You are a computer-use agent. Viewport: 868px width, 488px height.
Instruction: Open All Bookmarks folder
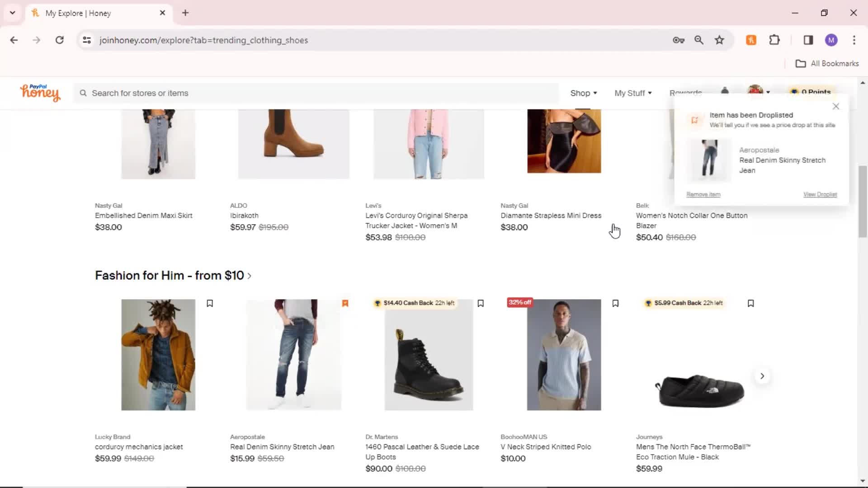point(827,63)
